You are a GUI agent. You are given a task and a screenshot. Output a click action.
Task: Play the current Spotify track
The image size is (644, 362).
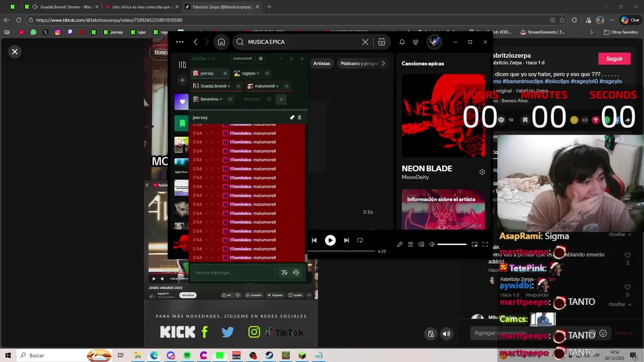tap(330, 240)
